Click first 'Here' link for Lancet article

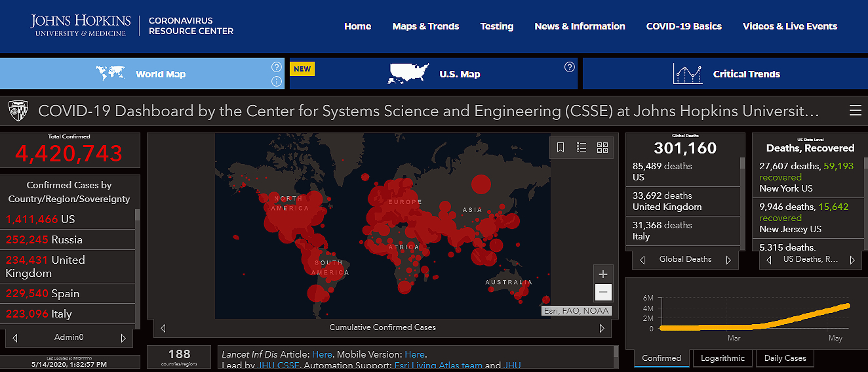[x=322, y=354]
